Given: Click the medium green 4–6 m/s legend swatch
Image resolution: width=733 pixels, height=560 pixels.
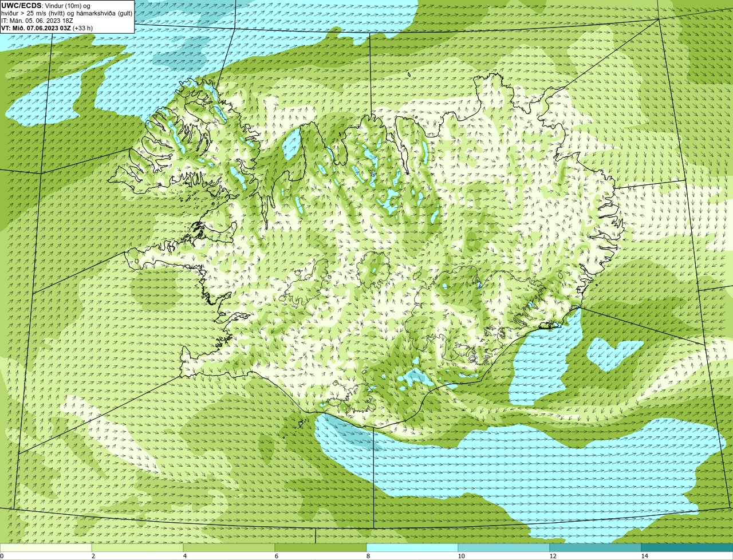Looking at the screenshot, I should tap(229, 547).
